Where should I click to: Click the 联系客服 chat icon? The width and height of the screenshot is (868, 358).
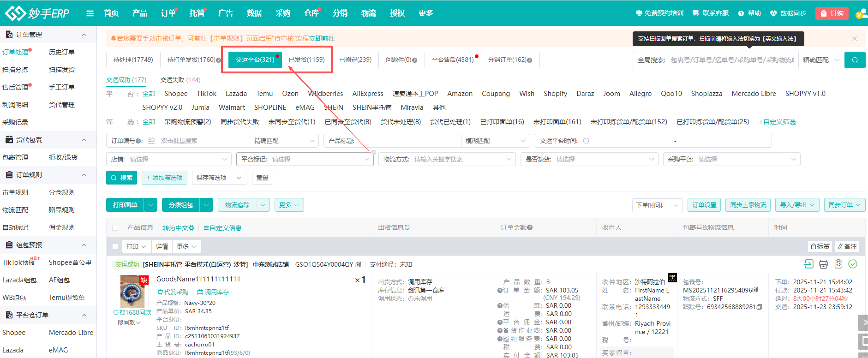click(696, 13)
